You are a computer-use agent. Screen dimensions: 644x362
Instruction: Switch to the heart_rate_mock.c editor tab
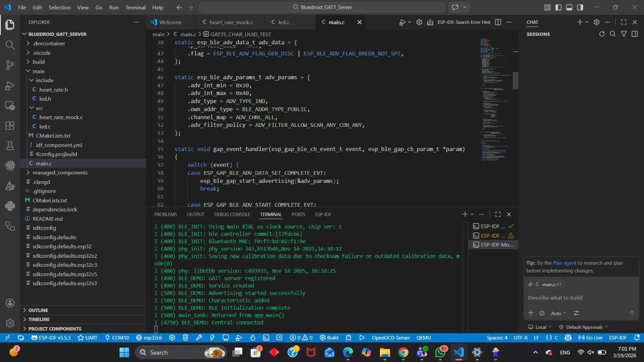point(231,22)
